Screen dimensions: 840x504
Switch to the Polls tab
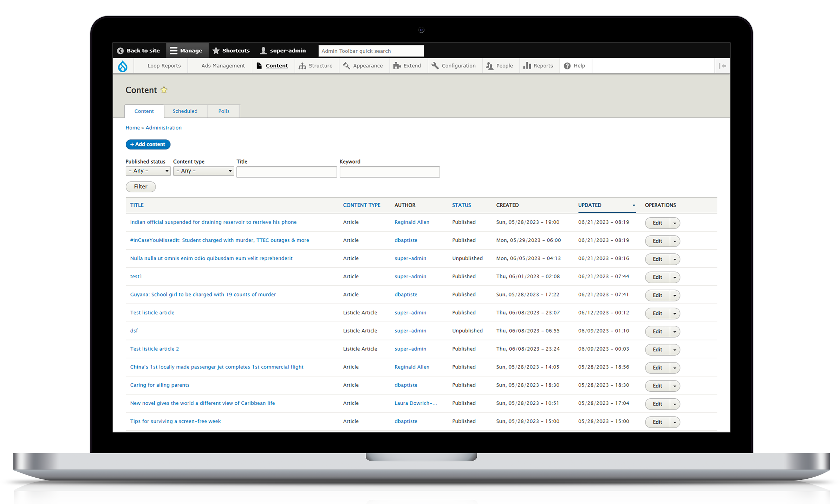pos(224,111)
